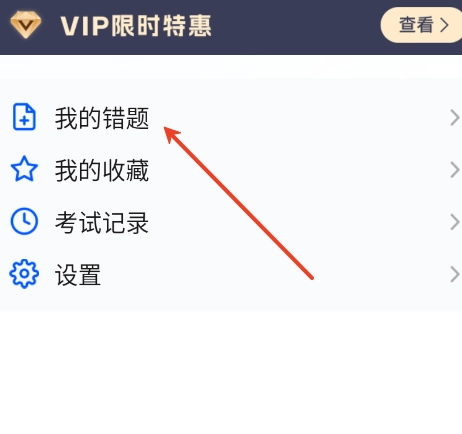Tap the 我的错题 document-plus icon

(24, 117)
